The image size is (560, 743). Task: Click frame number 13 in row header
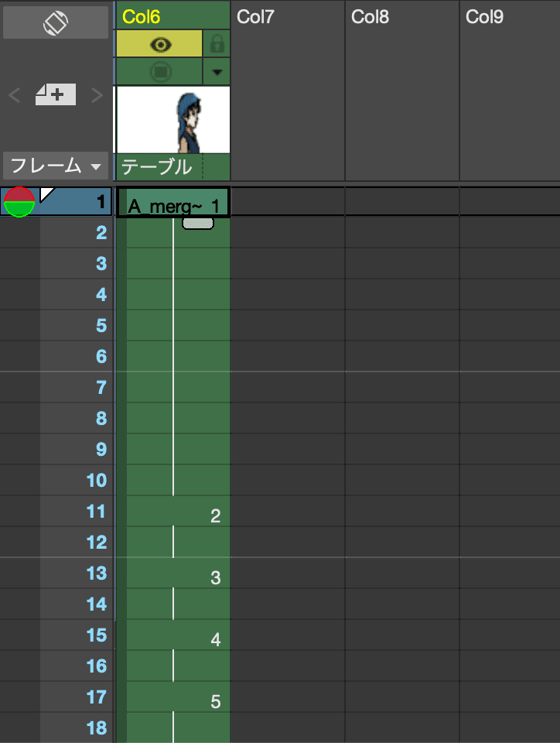pos(97,574)
